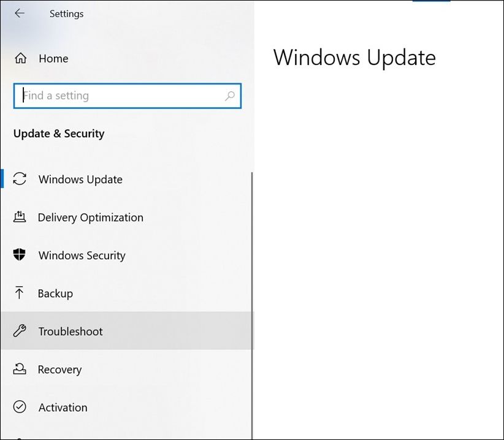Image resolution: width=504 pixels, height=440 pixels.
Task: Open the Recovery options page
Action: 59,370
